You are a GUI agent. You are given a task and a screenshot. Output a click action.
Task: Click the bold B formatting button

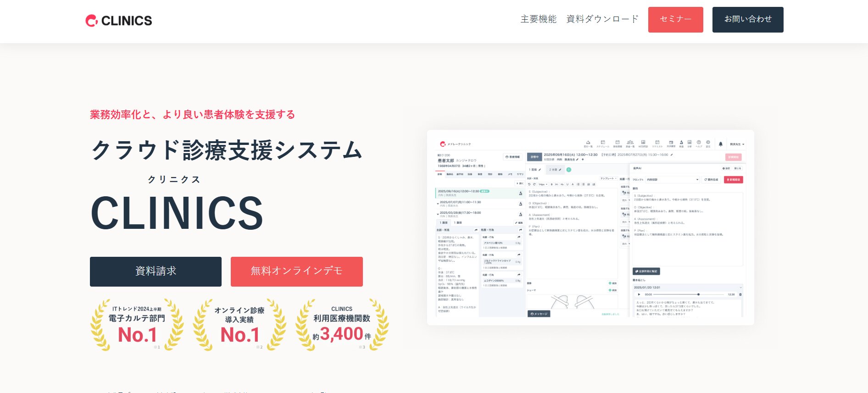pos(551,184)
